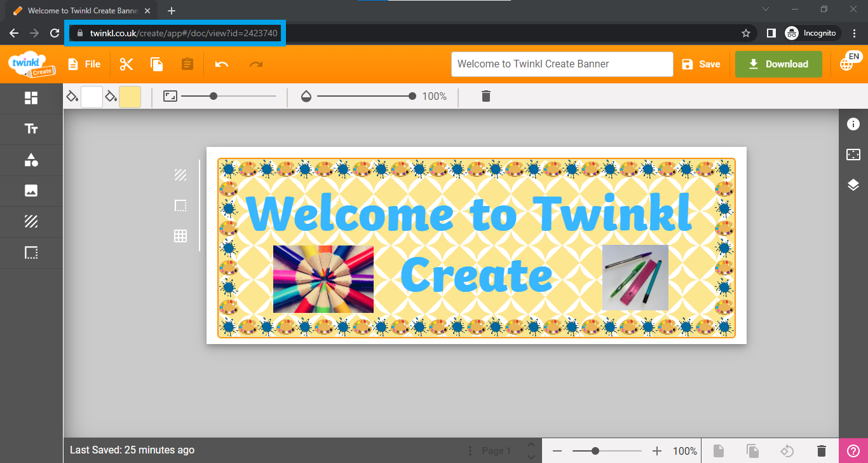Viewport: 868px width, 463px height.
Task: Open the document info panel
Action: pyautogui.click(x=853, y=124)
